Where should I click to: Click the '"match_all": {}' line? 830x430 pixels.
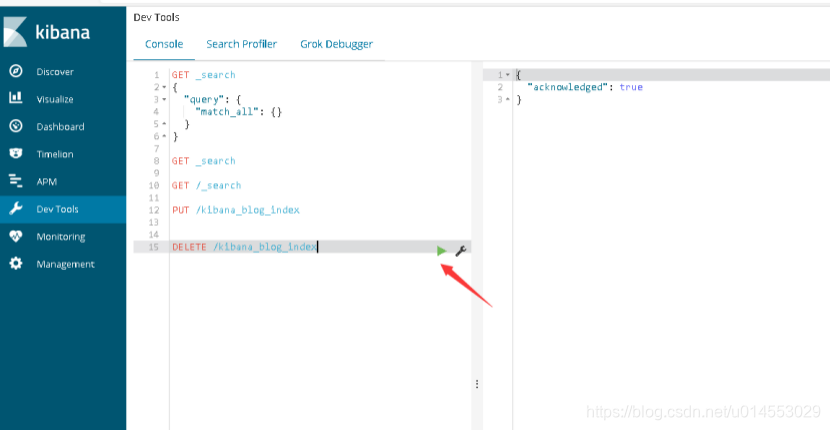(239, 112)
